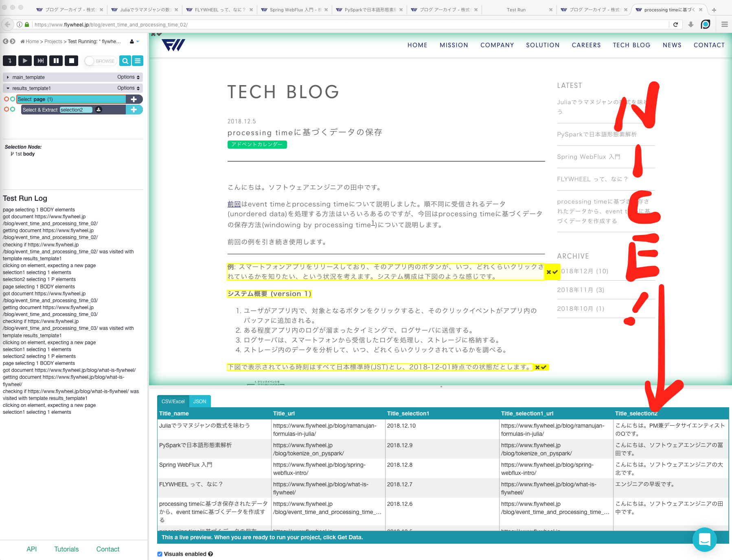Image resolution: width=732 pixels, height=560 pixels.
Task: Click the Flywheel logo
Action: click(x=173, y=45)
